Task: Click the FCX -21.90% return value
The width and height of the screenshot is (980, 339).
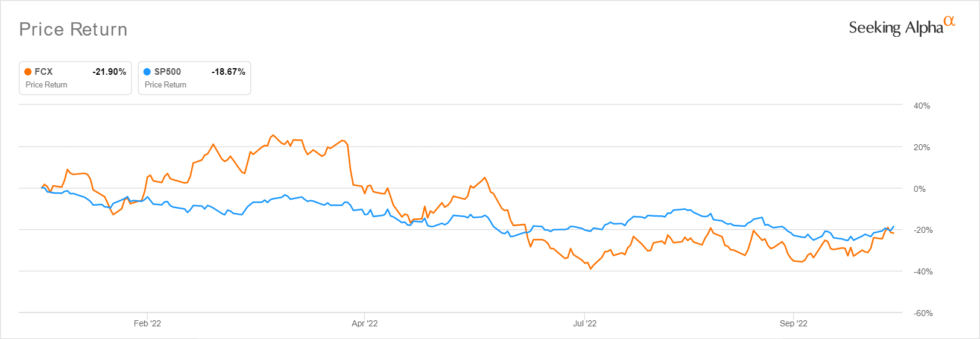Action: pos(109,72)
